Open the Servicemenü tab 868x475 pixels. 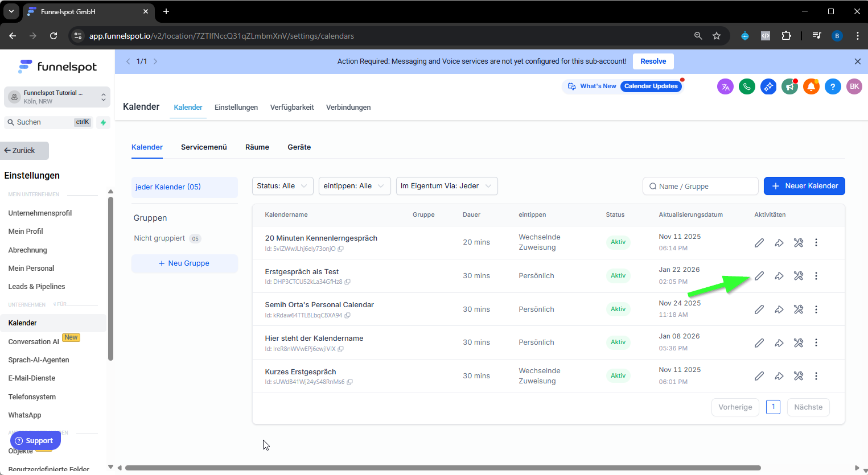coord(204,147)
